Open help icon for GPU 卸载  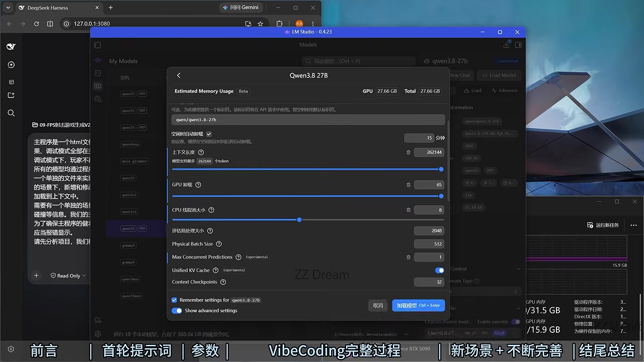tap(198, 185)
